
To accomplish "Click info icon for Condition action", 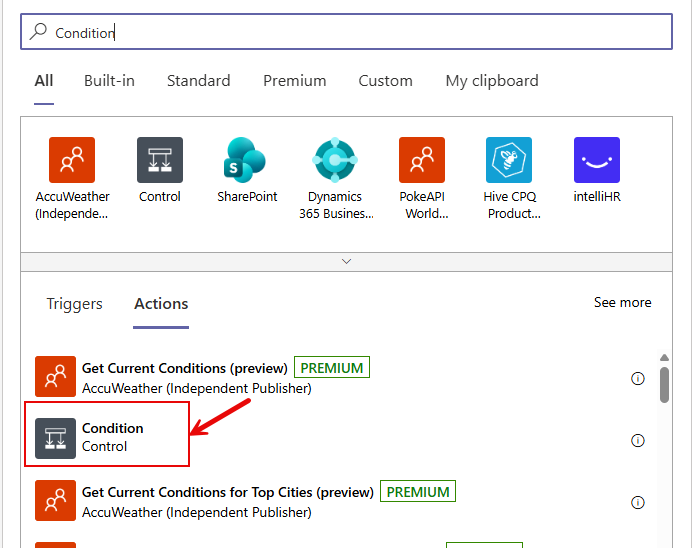I will [x=638, y=440].
